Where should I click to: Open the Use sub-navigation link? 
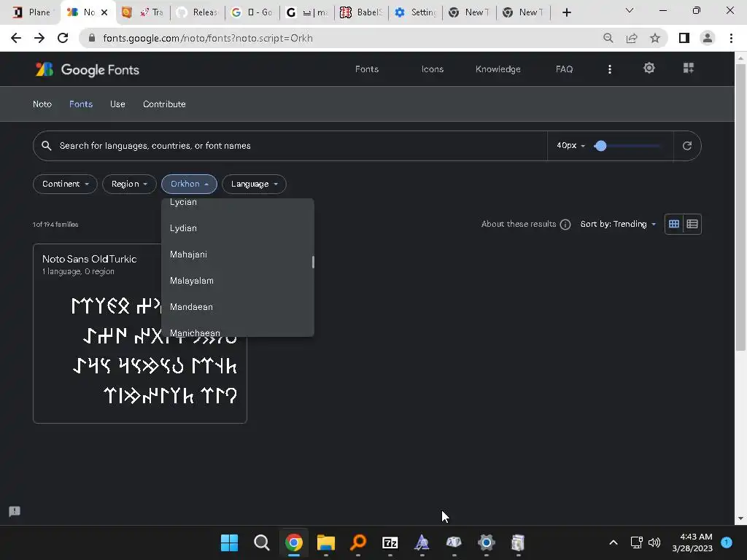(117, 104)
